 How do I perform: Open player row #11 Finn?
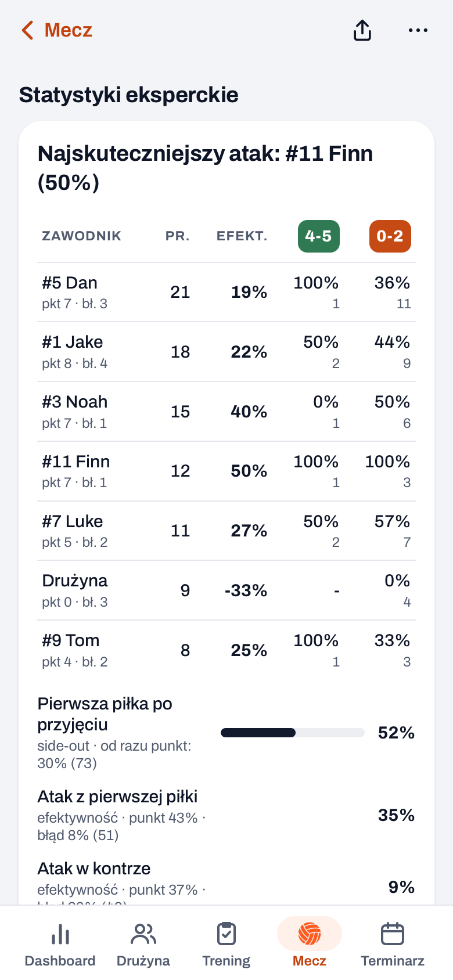pyautogui.click(x=227, y=471)
